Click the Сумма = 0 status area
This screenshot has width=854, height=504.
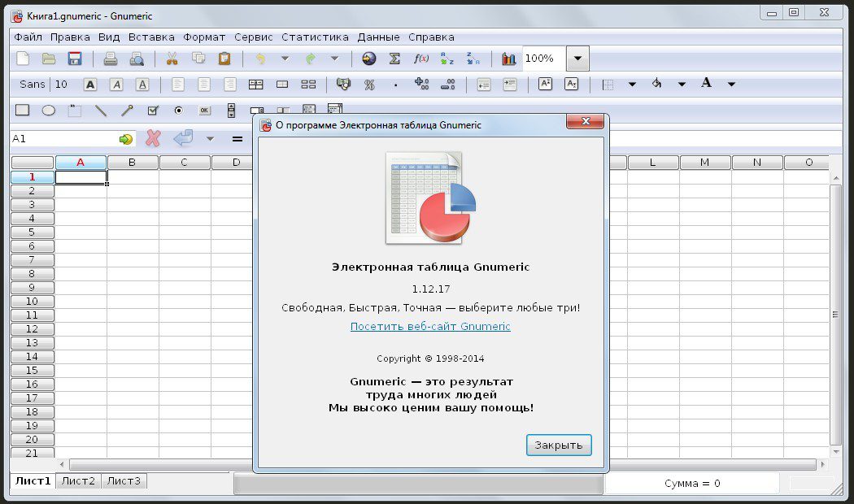[692, 484]
